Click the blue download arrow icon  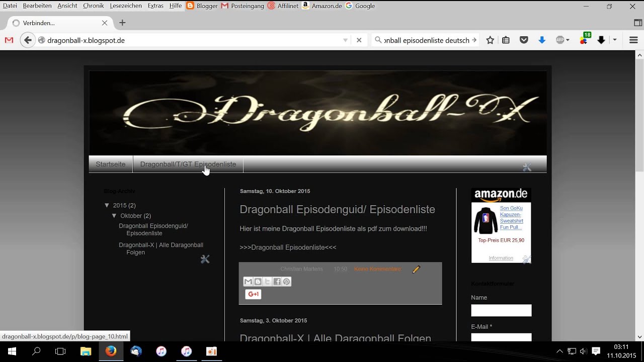coord(542,40)
